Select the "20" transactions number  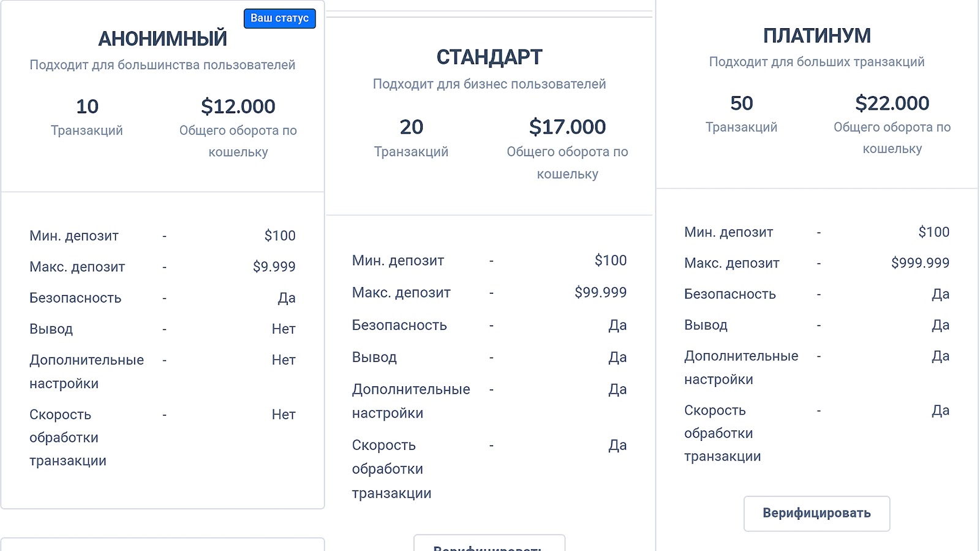(x=411, y=127)
